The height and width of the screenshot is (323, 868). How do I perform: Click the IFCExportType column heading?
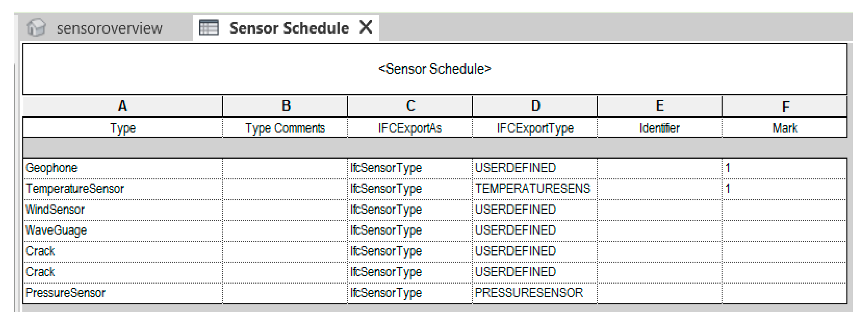click(x=535, y=128)
